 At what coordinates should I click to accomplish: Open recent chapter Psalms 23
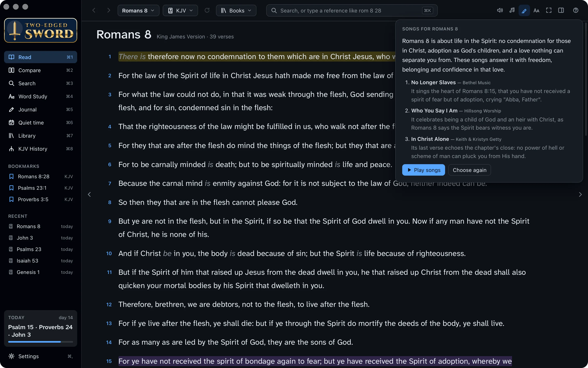click(x=41, y=249)
